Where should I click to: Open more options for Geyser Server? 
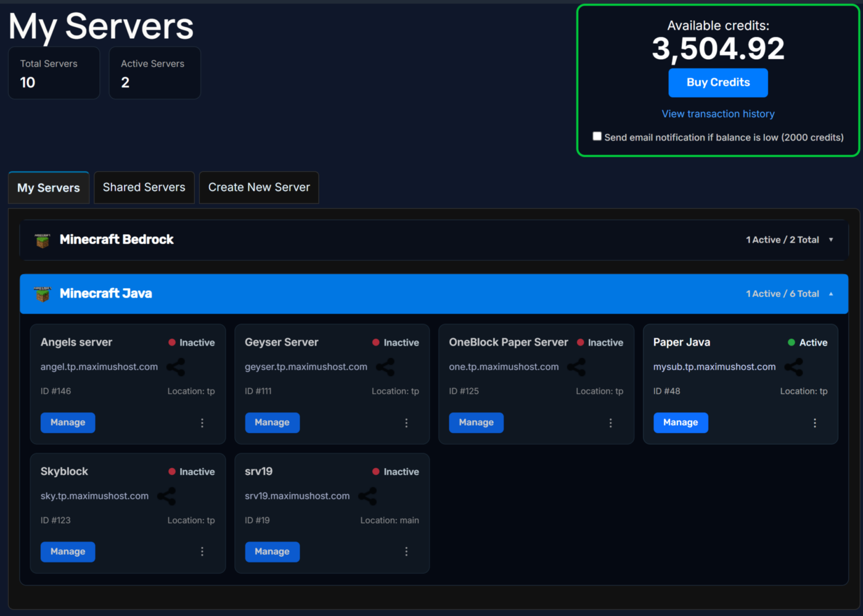406,423
